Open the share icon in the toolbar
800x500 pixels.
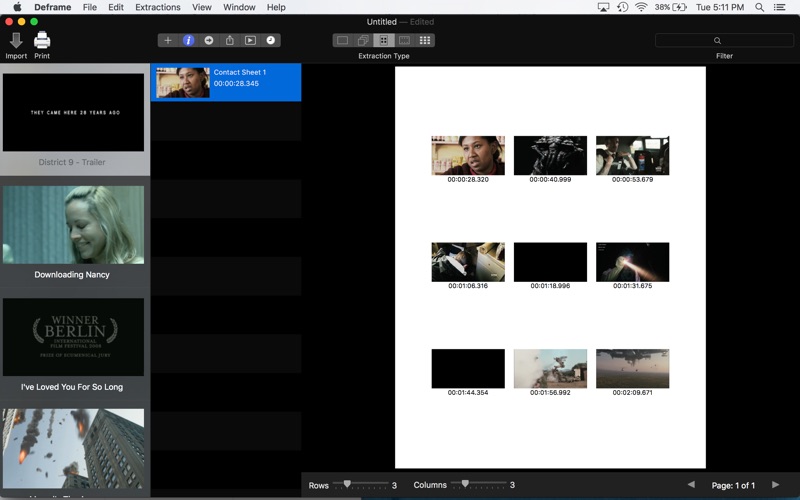(x=229, y=41)
